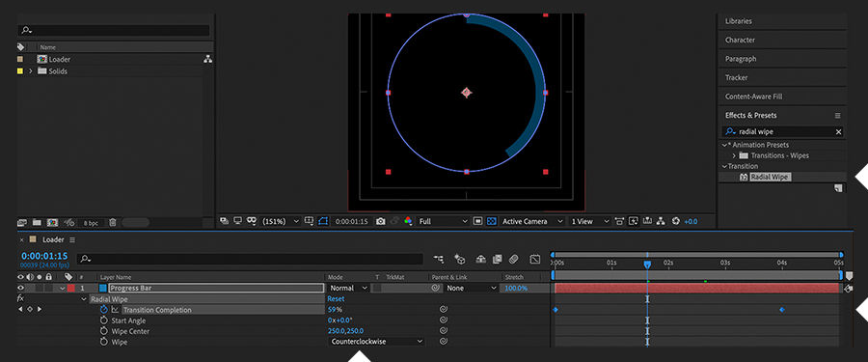
Task: Open the Character panel tab
Action: coord(740,40)
